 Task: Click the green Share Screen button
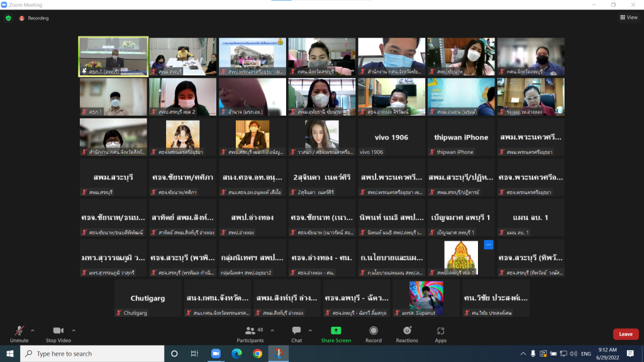point(336,334)
